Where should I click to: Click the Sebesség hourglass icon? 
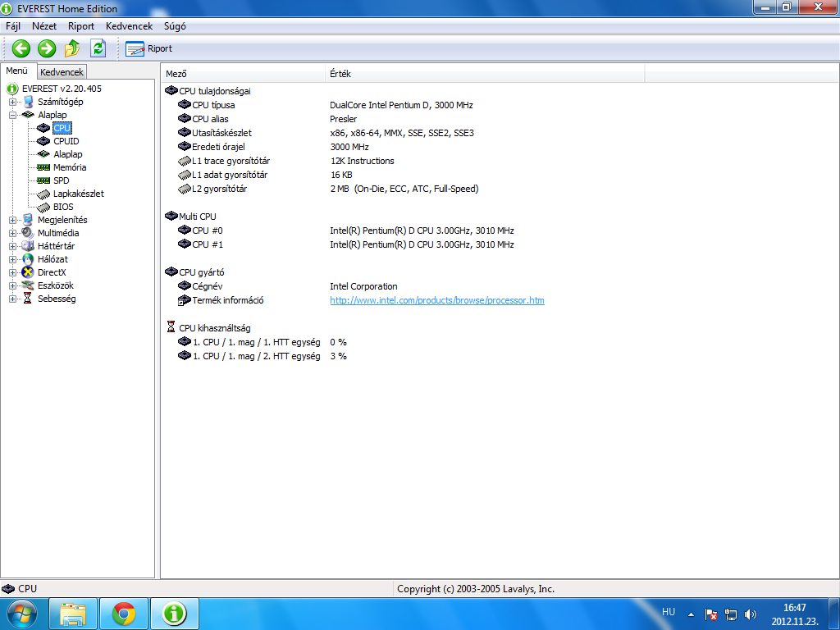pos(28,299)
